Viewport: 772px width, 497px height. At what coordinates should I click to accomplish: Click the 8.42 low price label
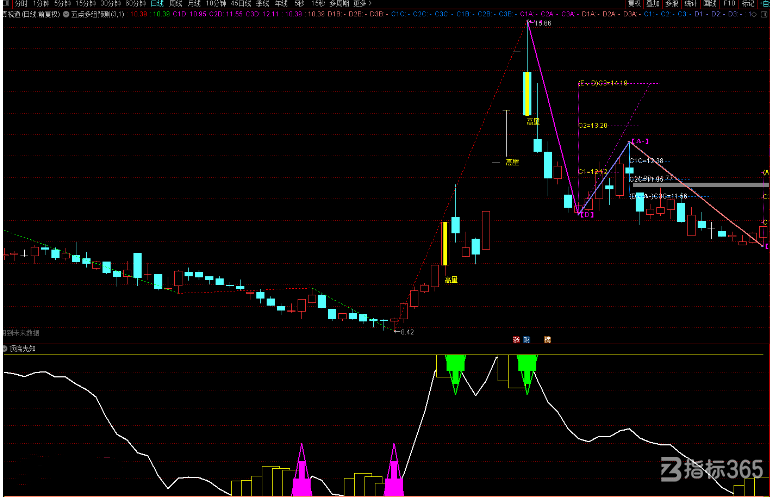(405, 332)
